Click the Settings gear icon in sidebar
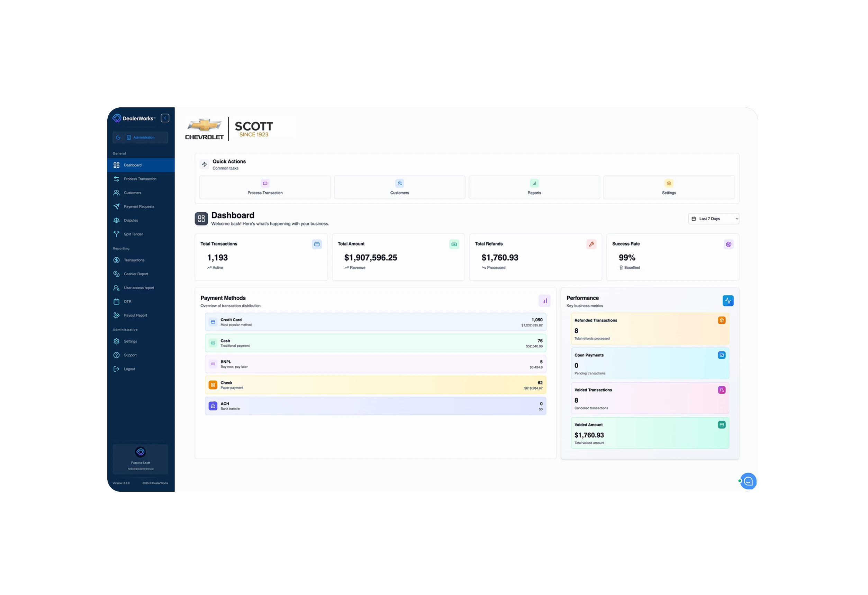The width and height of the screenshot is (868, 595). click(x=117, y=341)
